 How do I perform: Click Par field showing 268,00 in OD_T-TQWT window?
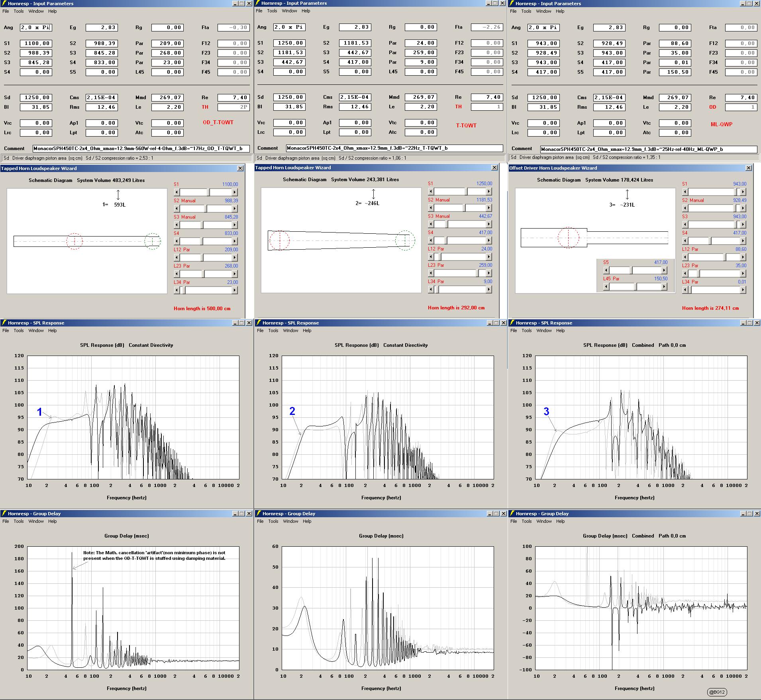point(167,53)
